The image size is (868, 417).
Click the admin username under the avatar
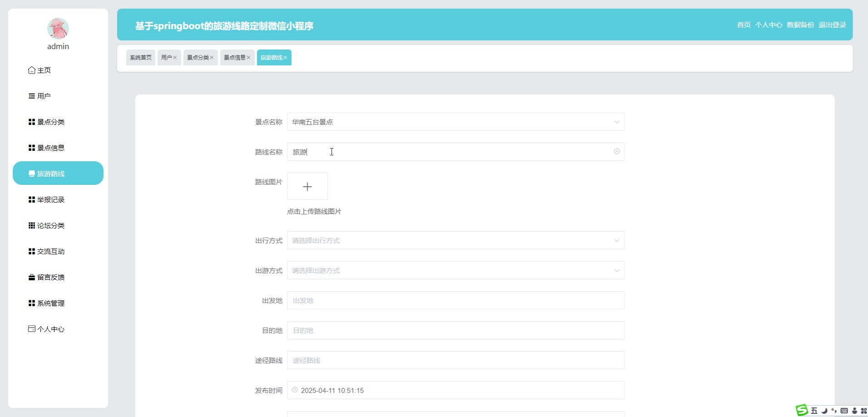click(x=58, y=46)
